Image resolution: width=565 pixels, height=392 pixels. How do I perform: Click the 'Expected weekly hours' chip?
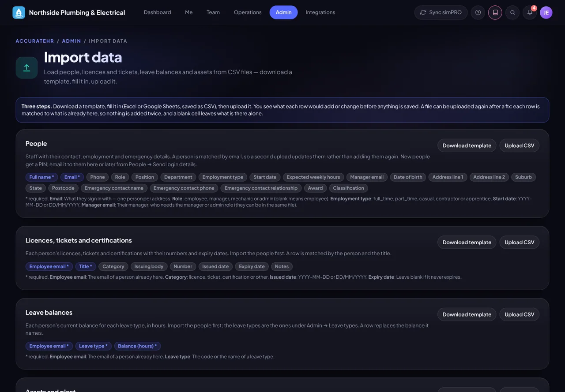[x=313, y=177]
